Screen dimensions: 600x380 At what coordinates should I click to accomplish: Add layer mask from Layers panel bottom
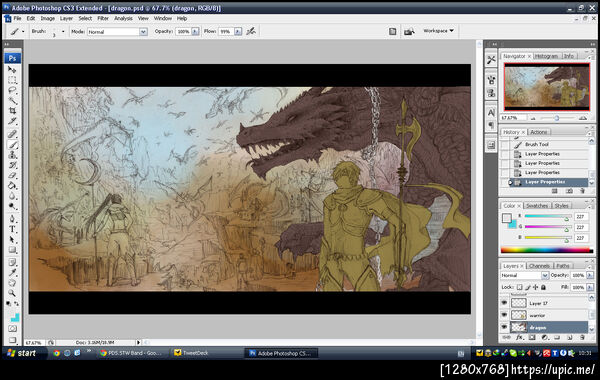(x=532, y=338)
